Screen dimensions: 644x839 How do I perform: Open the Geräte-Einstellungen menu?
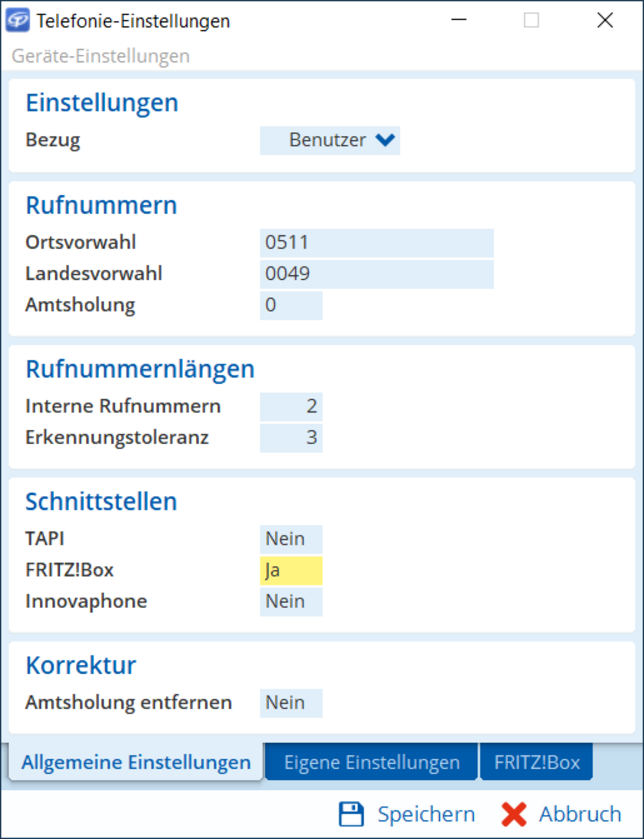click(x=100, y=56)
